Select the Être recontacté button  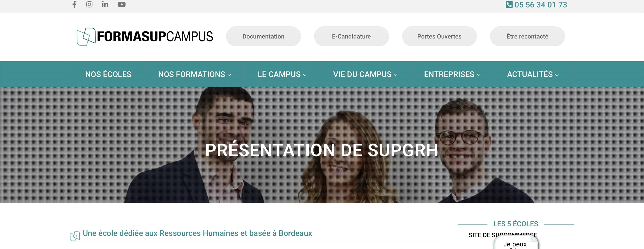coord(527,37)
